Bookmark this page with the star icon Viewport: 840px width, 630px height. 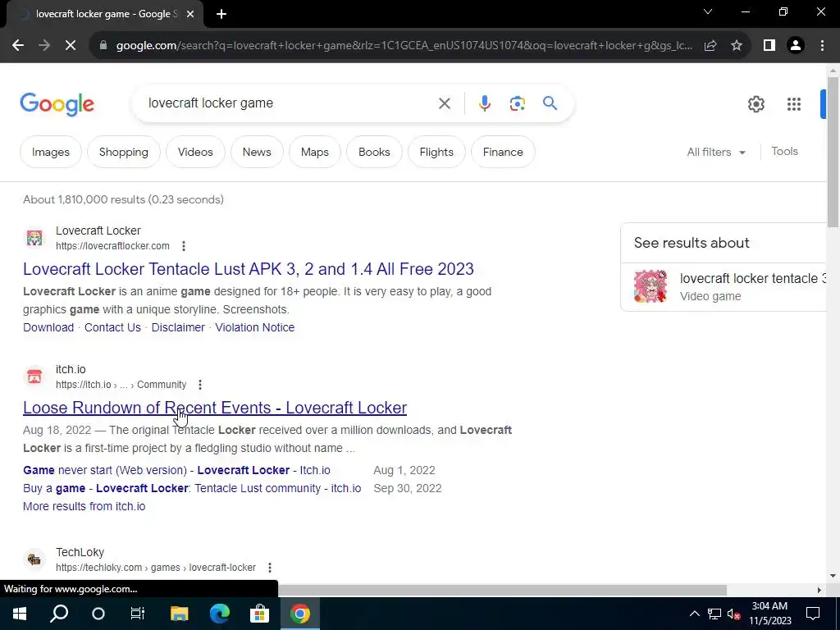(x=737, y=46)
